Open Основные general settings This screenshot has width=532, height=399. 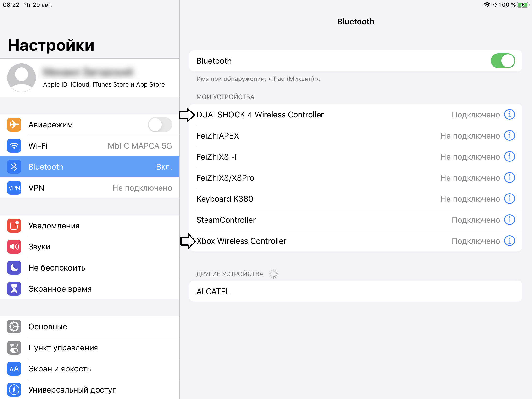(89, 327)
